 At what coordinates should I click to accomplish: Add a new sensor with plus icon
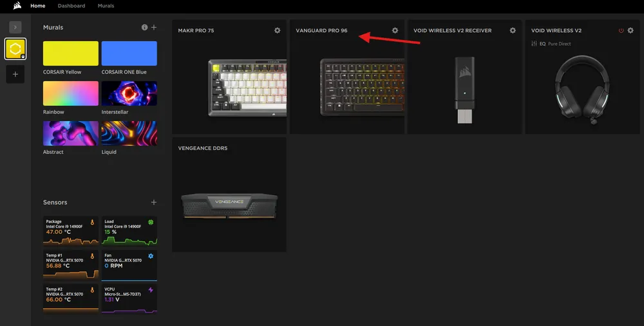[x=154, y=202]
